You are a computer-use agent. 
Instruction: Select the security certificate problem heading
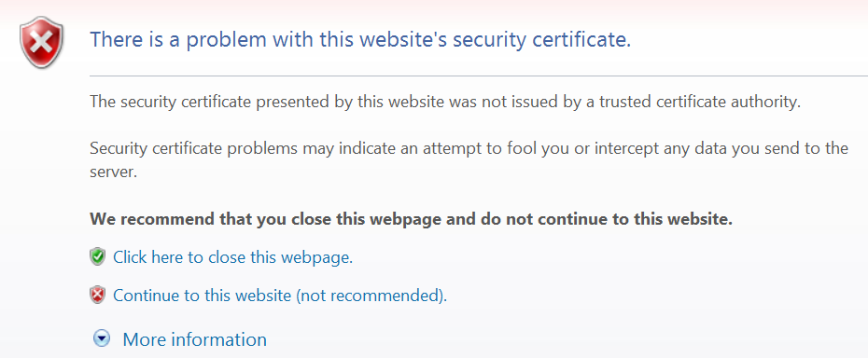(x=360, y=40)
